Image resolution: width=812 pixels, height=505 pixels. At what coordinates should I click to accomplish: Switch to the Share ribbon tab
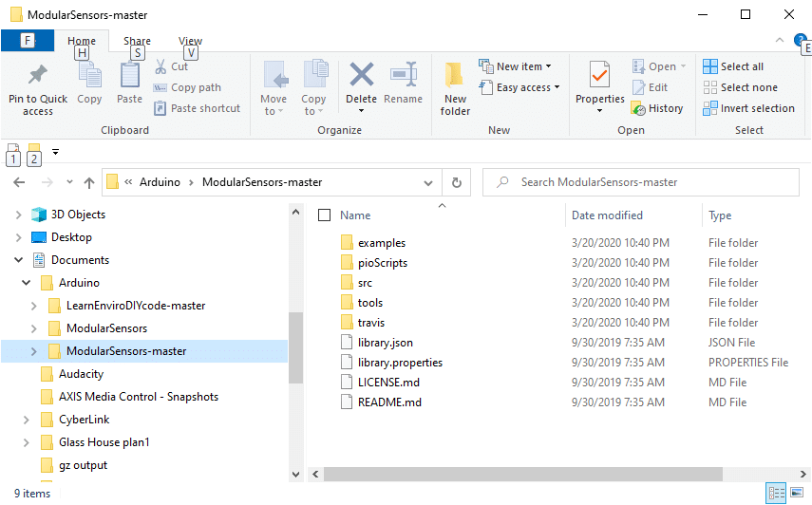click(x=137, y=42)
